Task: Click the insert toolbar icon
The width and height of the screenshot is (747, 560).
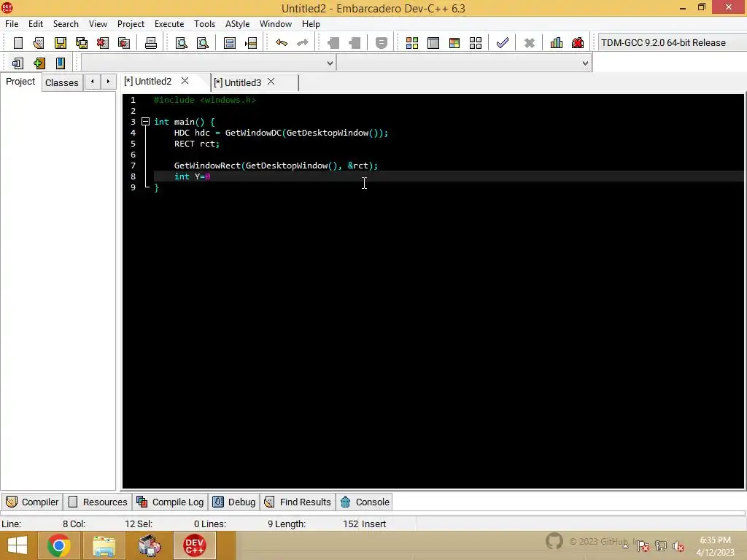Action: tap(18, 63)
